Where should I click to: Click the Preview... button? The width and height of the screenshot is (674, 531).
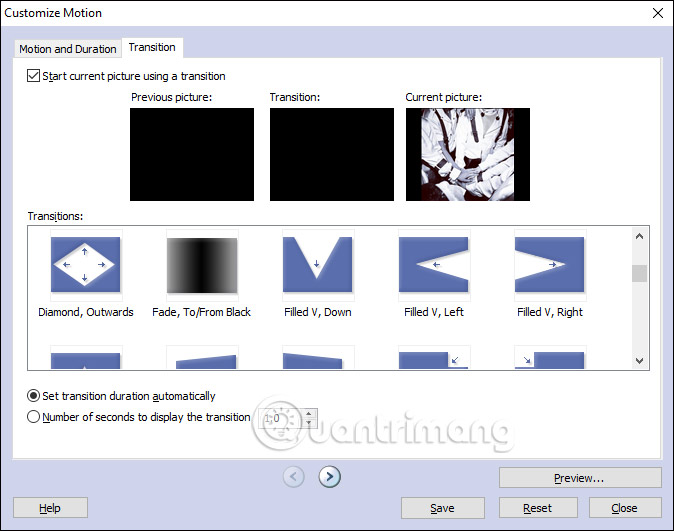click(x=580, y=478)
